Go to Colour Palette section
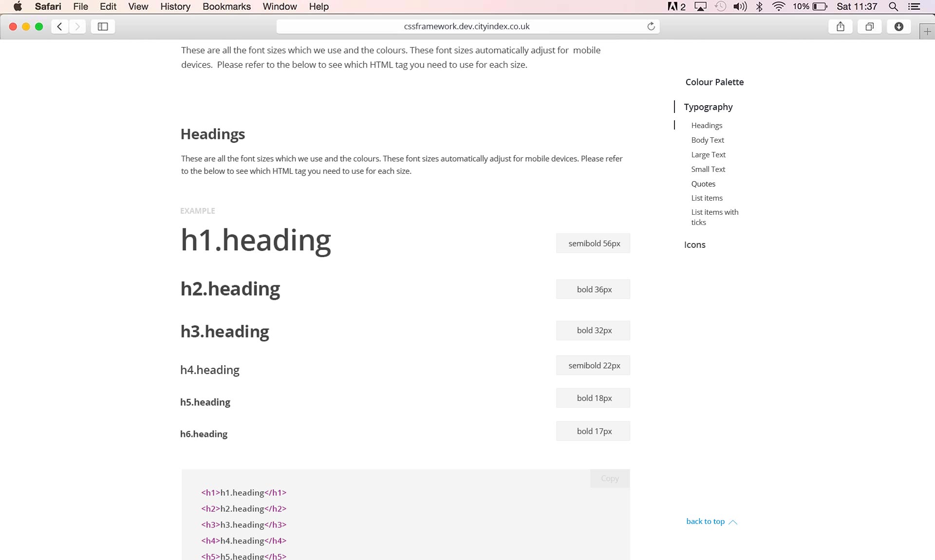 pos(714,82)
